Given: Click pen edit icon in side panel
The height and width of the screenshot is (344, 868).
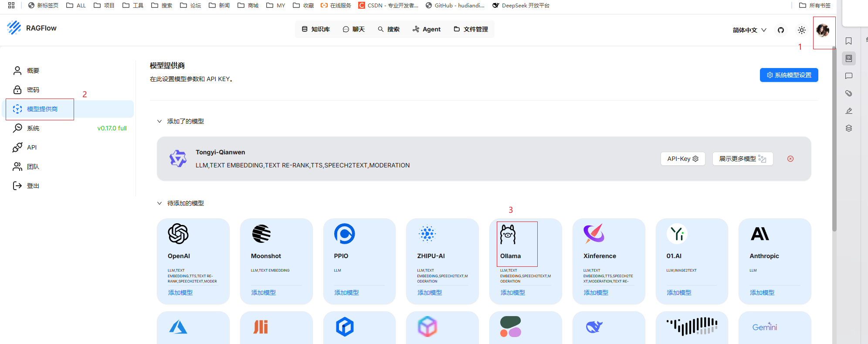Looking at the screenshot, I should (849, 111).
